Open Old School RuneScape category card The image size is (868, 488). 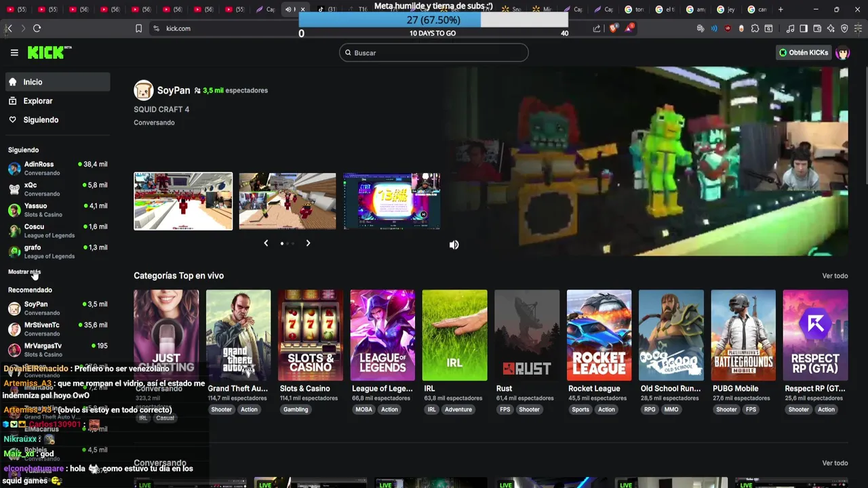[671, 335]
